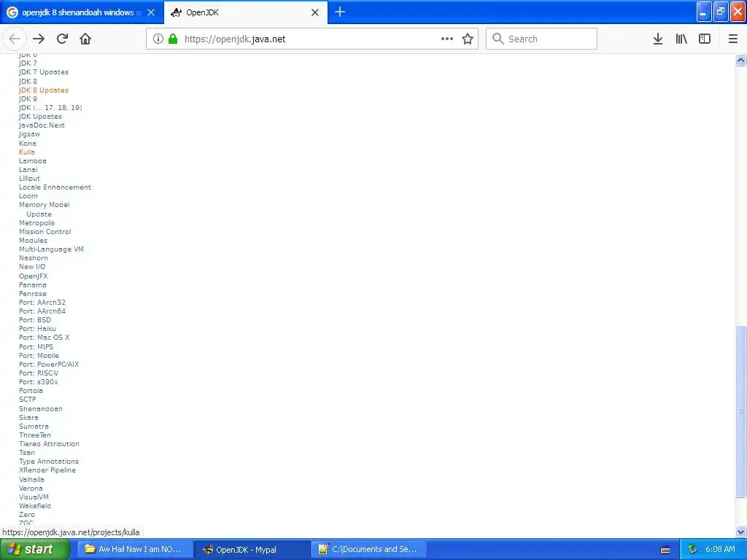Open the JDK (... 17, 18, 19) link
Viewport: 747px width, 560px height.
coord(50,108)
